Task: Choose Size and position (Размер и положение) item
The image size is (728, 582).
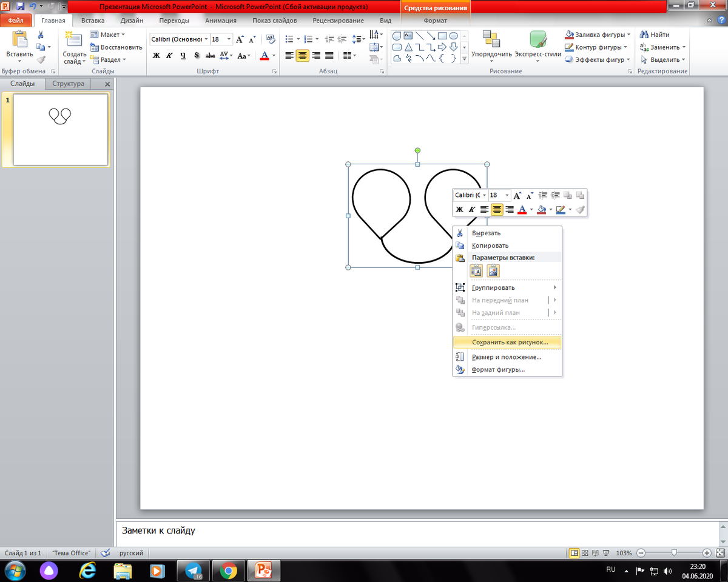Action: (x=508, y=357)
